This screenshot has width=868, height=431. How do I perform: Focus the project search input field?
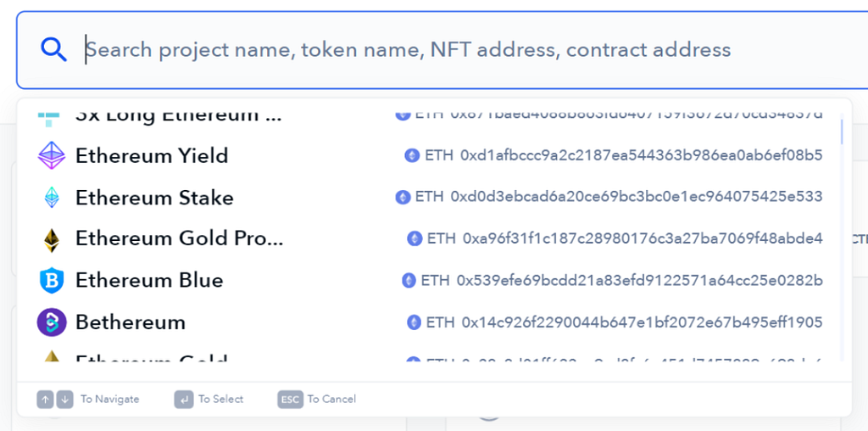point(407,50)
